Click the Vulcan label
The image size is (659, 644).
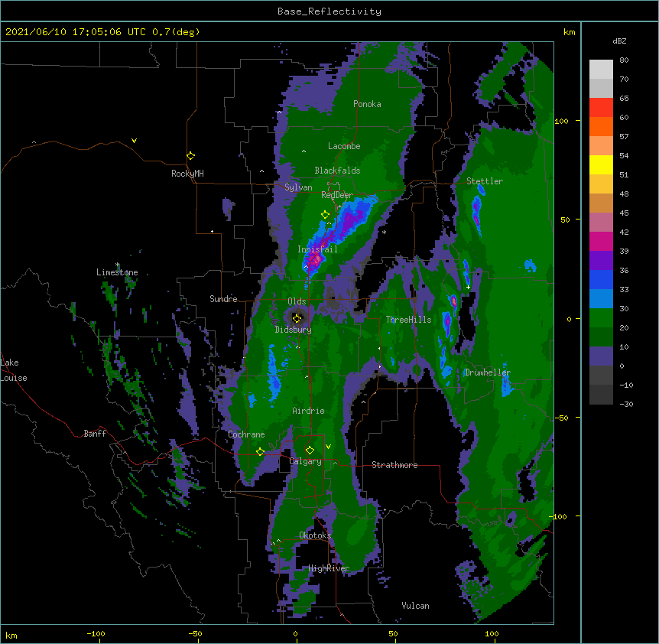click(415, 606)
